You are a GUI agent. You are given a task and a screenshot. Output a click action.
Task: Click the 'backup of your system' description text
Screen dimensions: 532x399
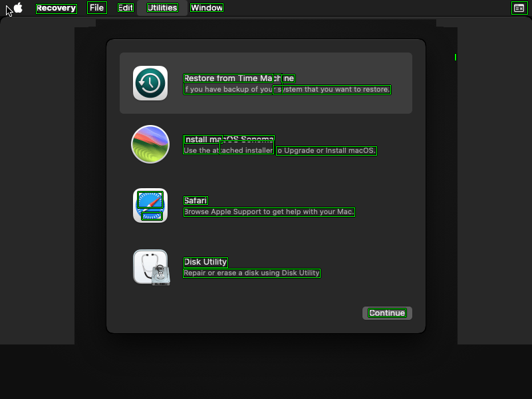pos(287,89)
